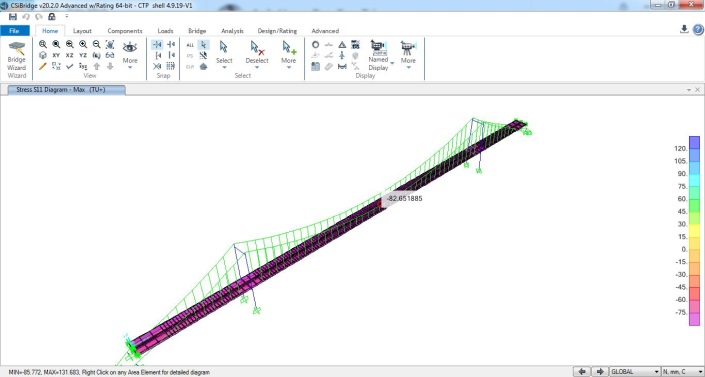
Task: Click the download arrow icon
Action: 684,29
